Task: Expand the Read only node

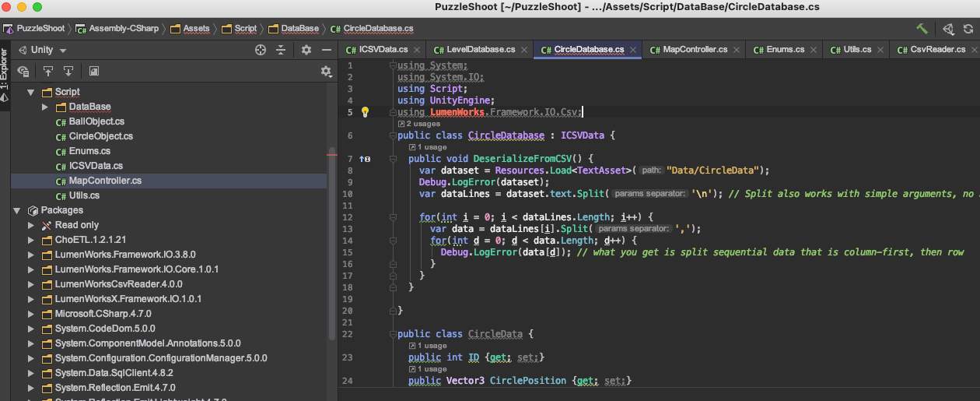Action: click(31, 225)
